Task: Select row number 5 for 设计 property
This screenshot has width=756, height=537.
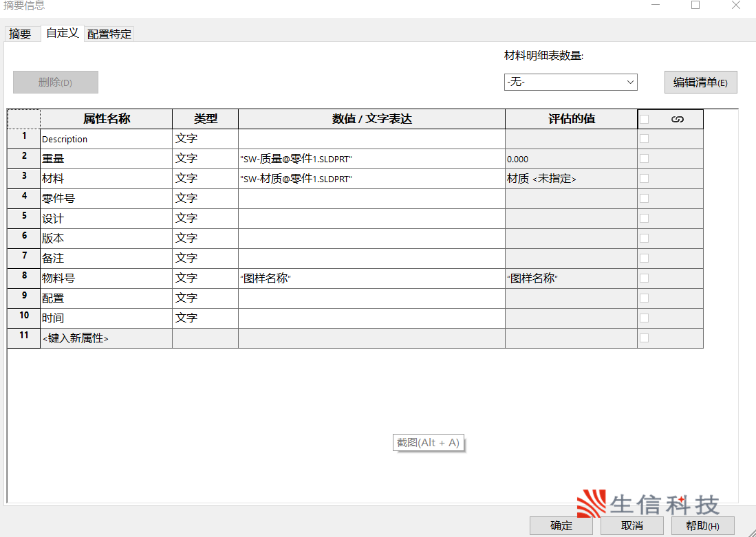Action: 23,218
